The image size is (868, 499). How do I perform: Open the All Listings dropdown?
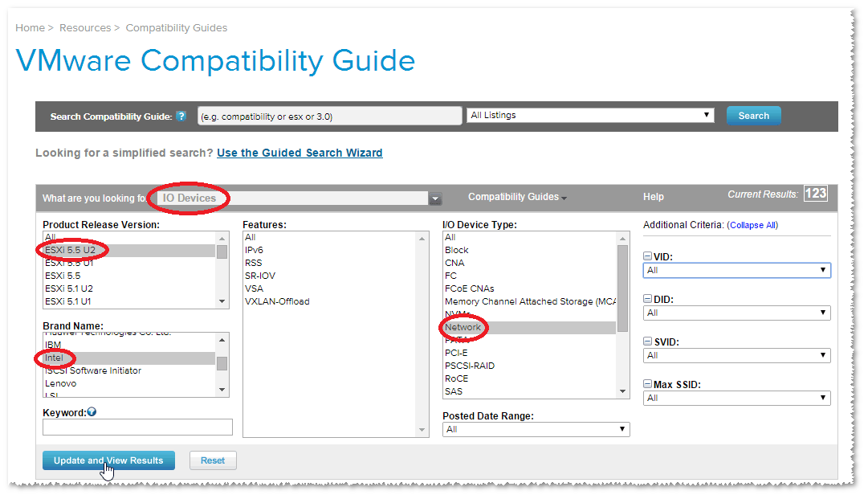(590, 115)
